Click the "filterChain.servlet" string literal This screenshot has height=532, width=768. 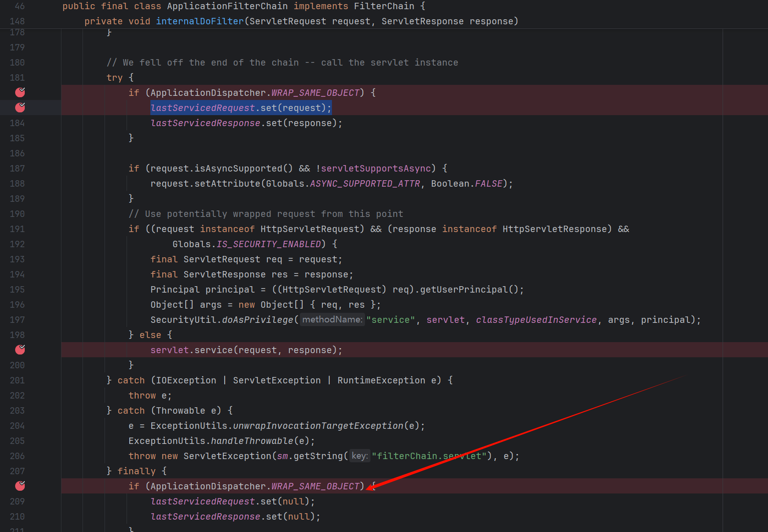429,456
